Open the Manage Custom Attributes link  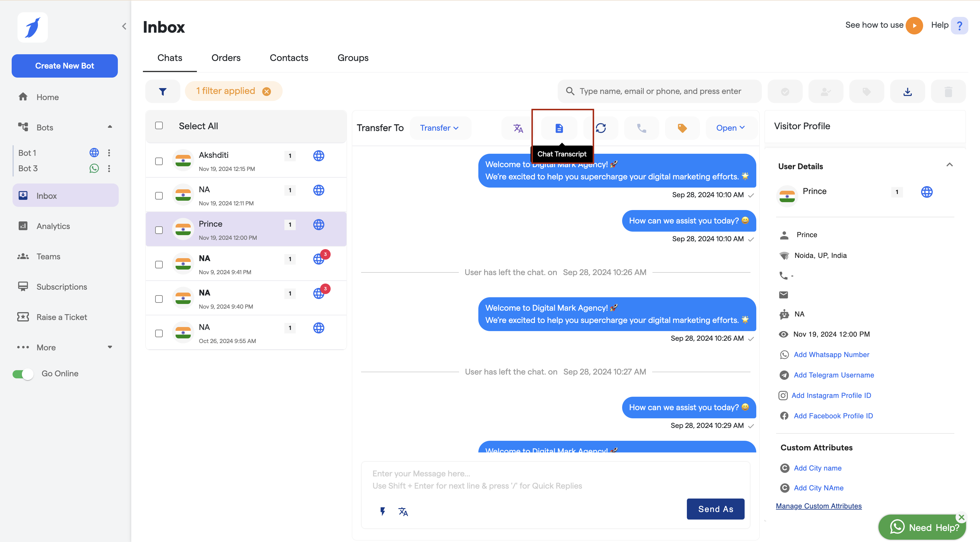click(x=819, y=506)
